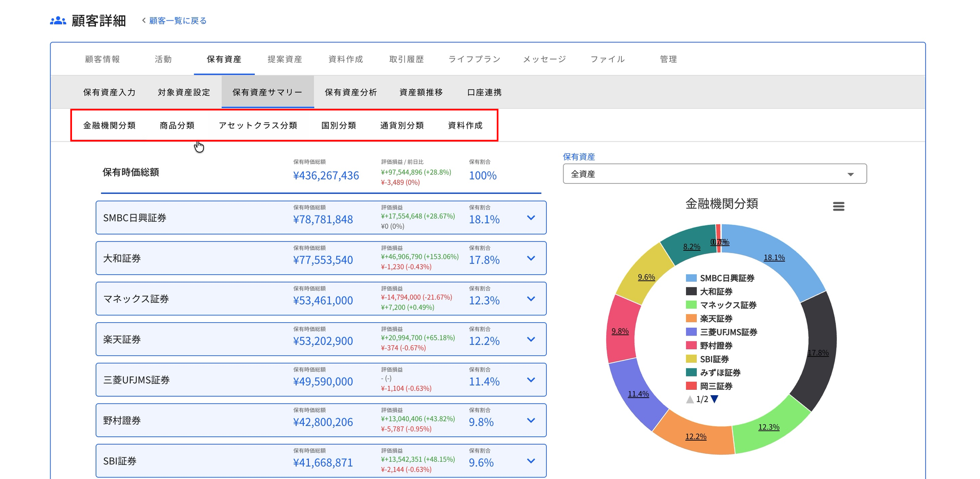Click the 9.6% donut chart label
Image resolution: width=980 pixels, height=479 pixels.
pyautogui.click(x=646, y=277)
